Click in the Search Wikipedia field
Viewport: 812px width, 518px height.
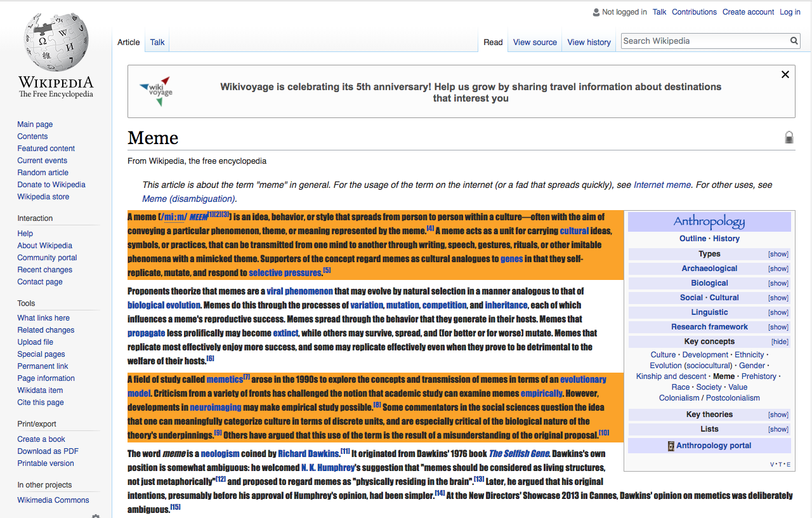pyautogui.click(x=704, y=41)
